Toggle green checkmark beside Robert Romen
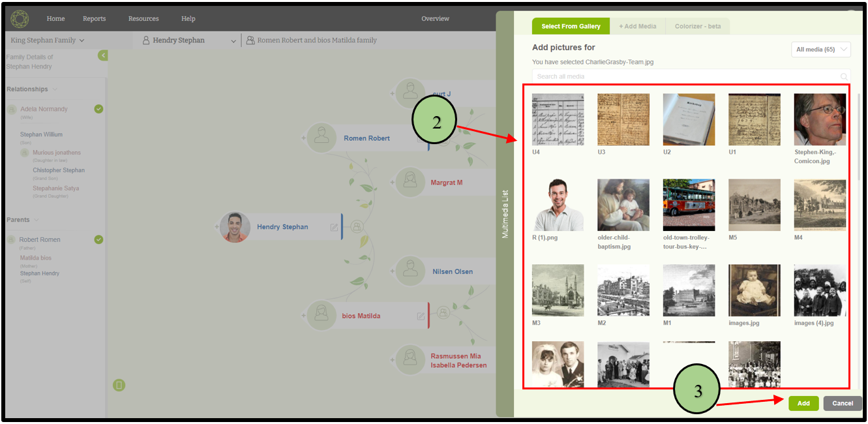 pyautogui.click(x=98, y=239)
